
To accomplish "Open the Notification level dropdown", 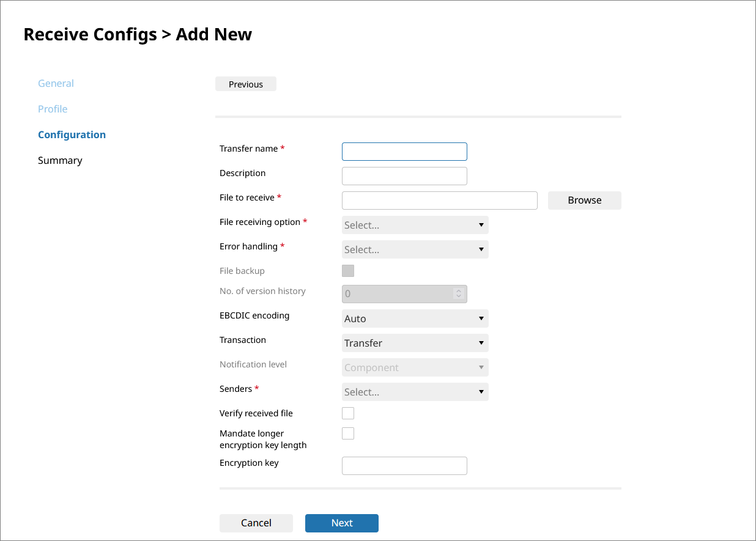I will click(415, 367).
